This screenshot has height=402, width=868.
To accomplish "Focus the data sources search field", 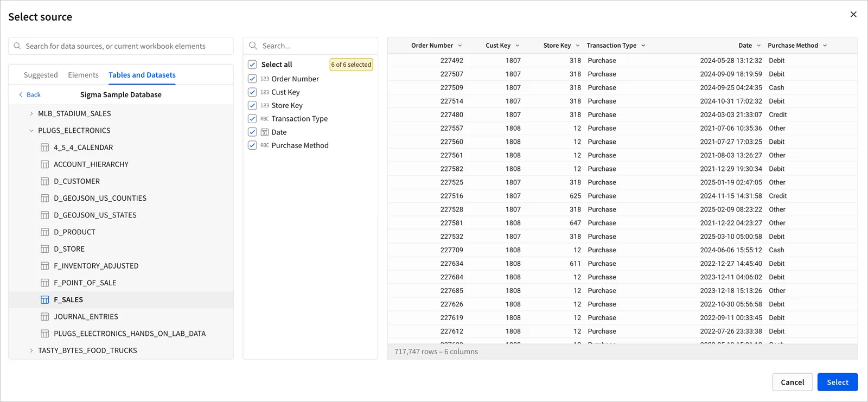I will click(x=121, y=46).
